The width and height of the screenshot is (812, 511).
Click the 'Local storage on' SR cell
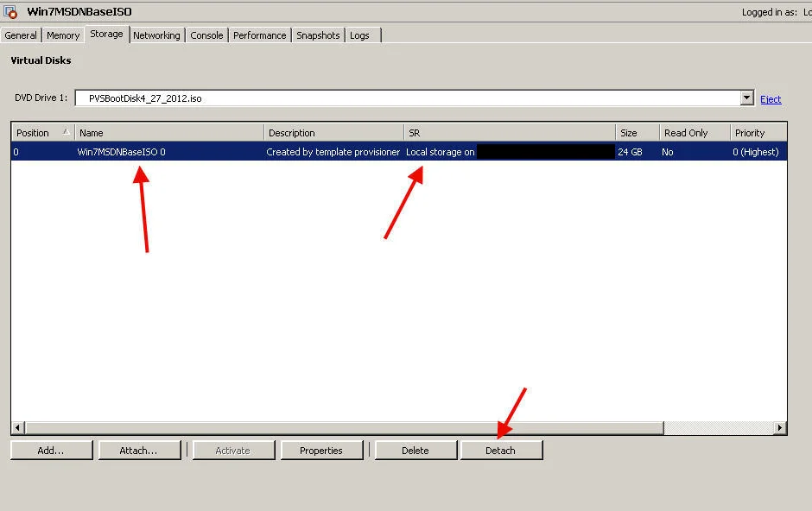click(441, 152)
